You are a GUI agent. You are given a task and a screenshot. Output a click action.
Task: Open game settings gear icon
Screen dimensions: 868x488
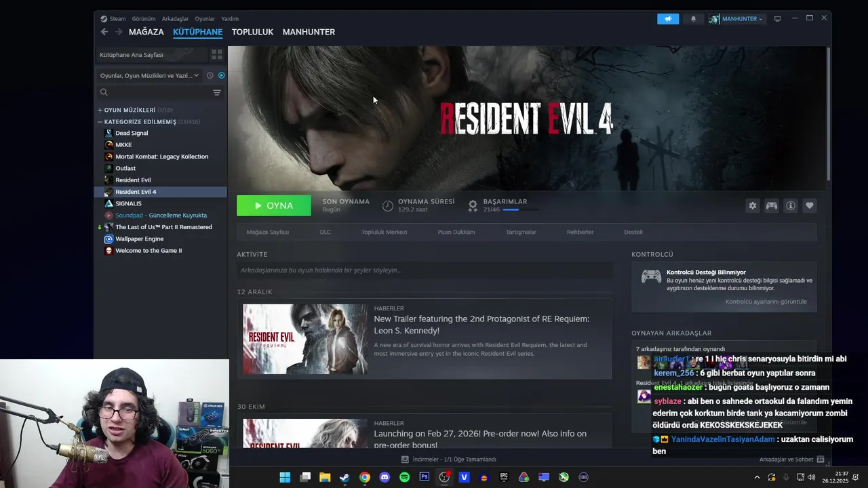[753, 205]
